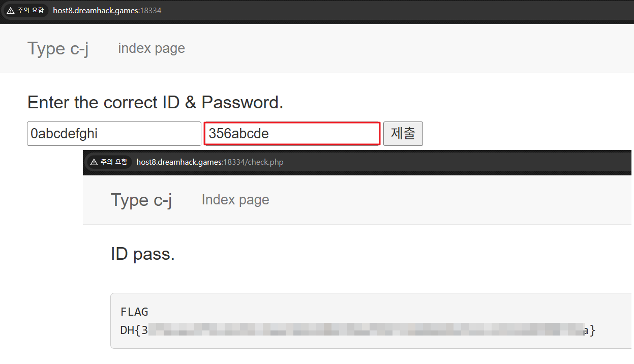634x364 pixels.
Task: Open lowercase 'index page' nav item
Action: pos(152,48)
